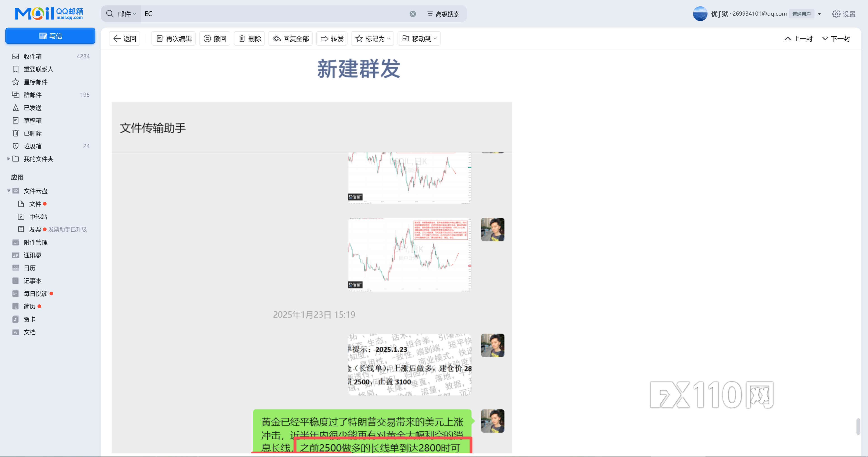The height and width of the screenshot is (457, 868).
Task: Click 返回 to go back
Action: (125, 38)
